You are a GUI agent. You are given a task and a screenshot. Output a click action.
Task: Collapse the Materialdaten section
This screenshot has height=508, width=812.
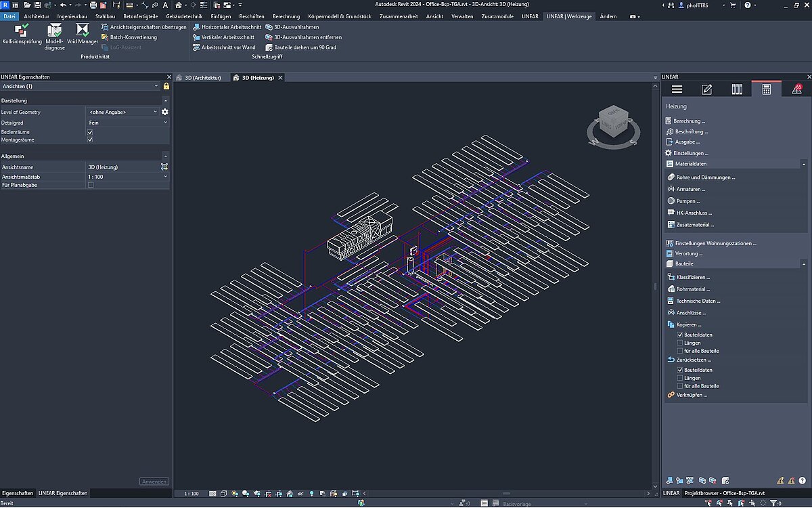point(803,164)
